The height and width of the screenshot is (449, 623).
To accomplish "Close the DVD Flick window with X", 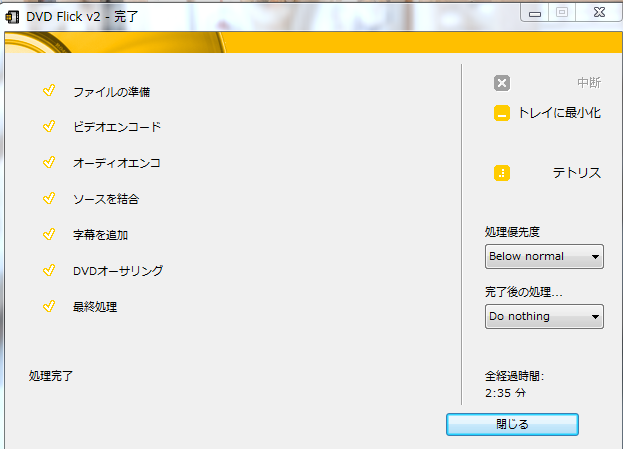I will click(599, 12).
